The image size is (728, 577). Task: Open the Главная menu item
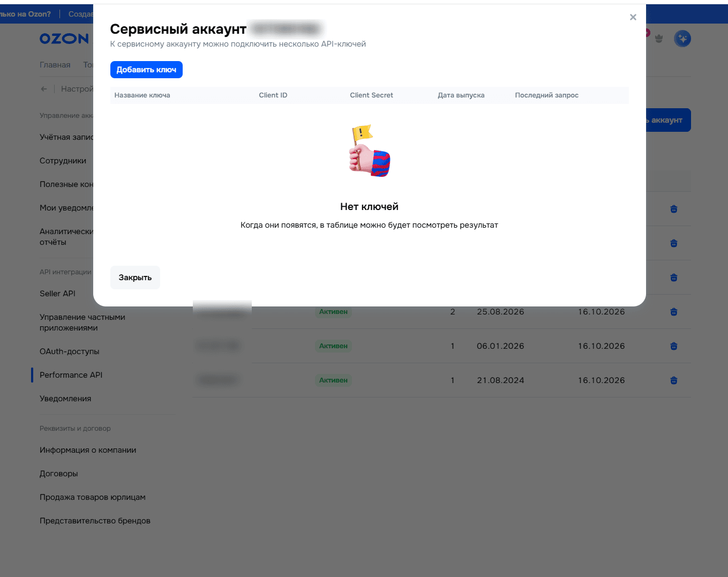tap(55, 65)
